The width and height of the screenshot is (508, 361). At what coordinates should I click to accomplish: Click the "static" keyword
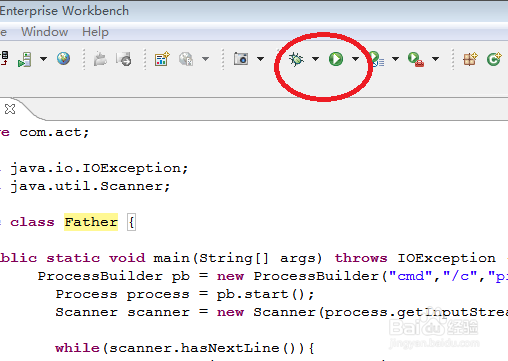coord(73,258)
